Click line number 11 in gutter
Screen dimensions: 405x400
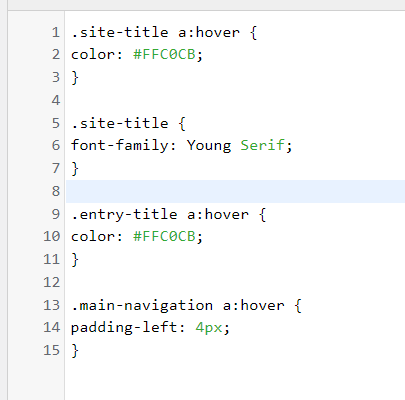tap(52, 259)
